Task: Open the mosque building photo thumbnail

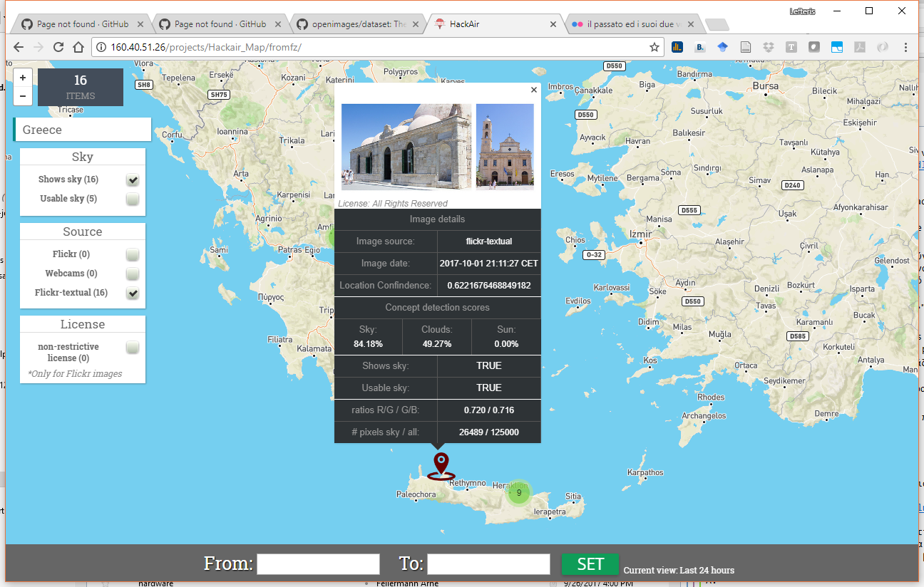Action: pos(406,147)
